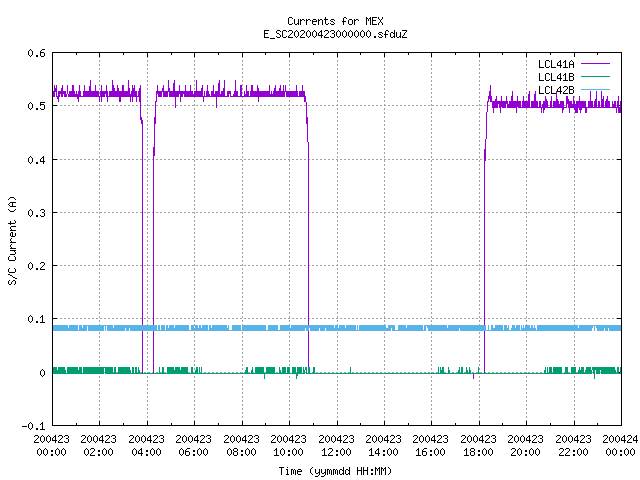Click the 0.2 y-axis tick value
The image size is (640, 480).
pyautogui.click(x=36, y=266)
